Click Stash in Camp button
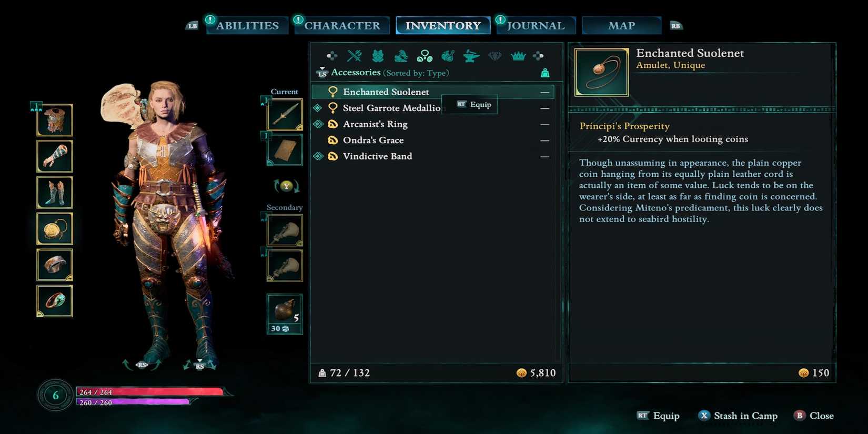 pyautogui.click(x=738, y=416)
